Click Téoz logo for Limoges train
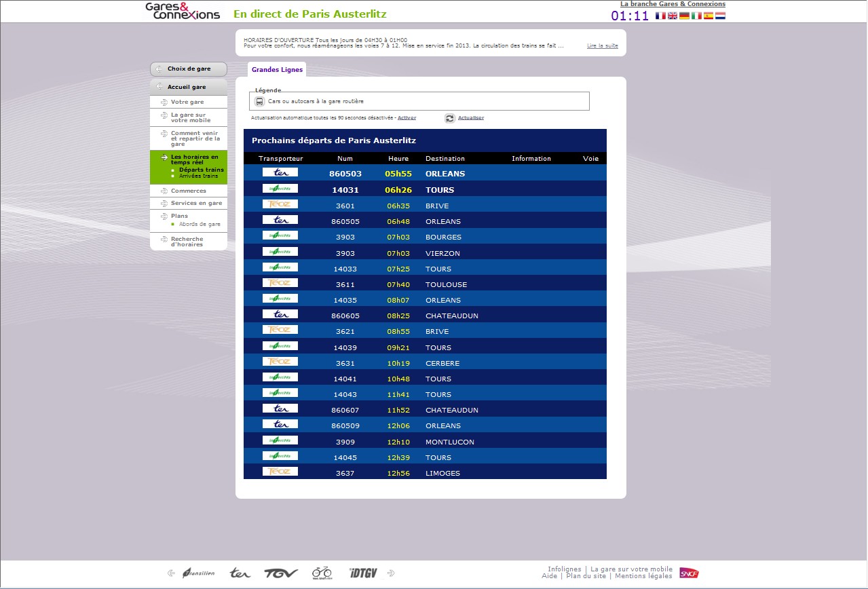 point(280,472)
